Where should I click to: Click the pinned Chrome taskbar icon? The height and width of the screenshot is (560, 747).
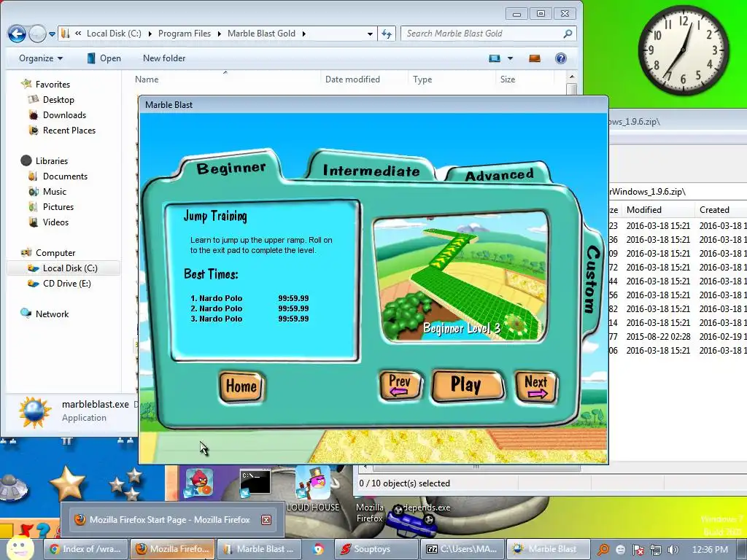[318, 549]
